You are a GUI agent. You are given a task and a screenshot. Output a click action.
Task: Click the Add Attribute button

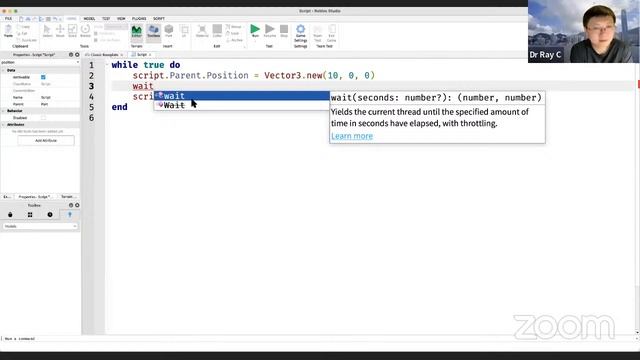tap(46, 140)
